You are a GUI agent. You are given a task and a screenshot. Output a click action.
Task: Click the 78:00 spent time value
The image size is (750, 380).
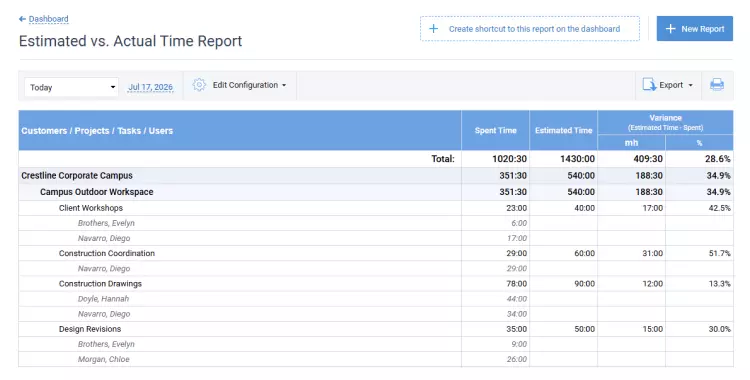(x=517, y=284)
